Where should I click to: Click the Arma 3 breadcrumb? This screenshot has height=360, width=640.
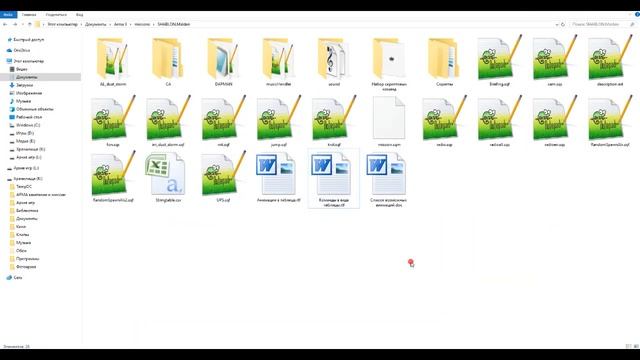pos(120,24)
